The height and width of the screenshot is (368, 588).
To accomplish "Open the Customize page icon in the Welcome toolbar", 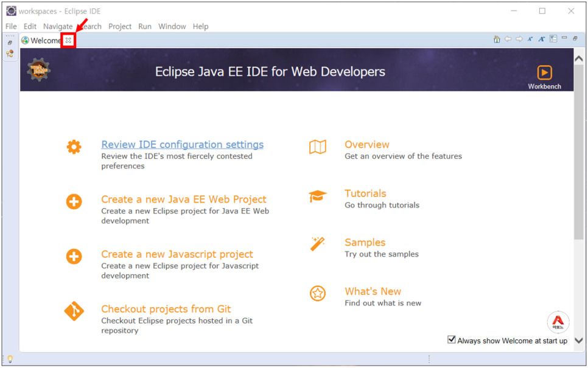I will 553,38.
